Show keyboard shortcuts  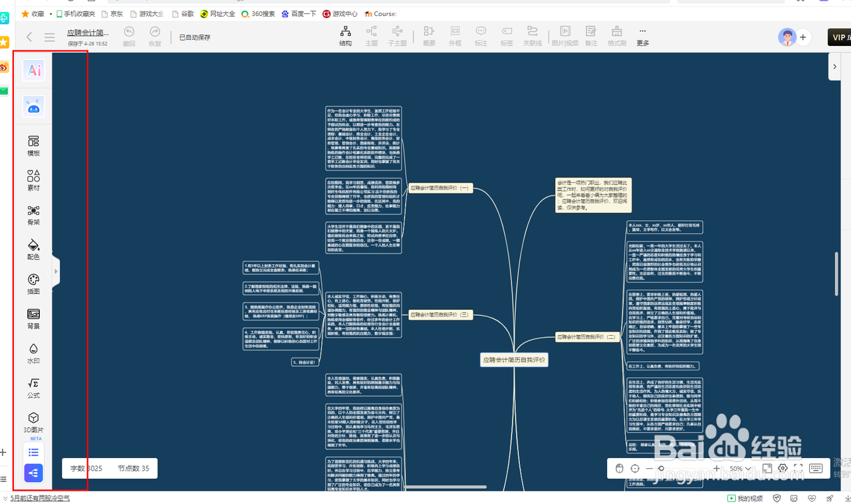[x=816, y=469]
